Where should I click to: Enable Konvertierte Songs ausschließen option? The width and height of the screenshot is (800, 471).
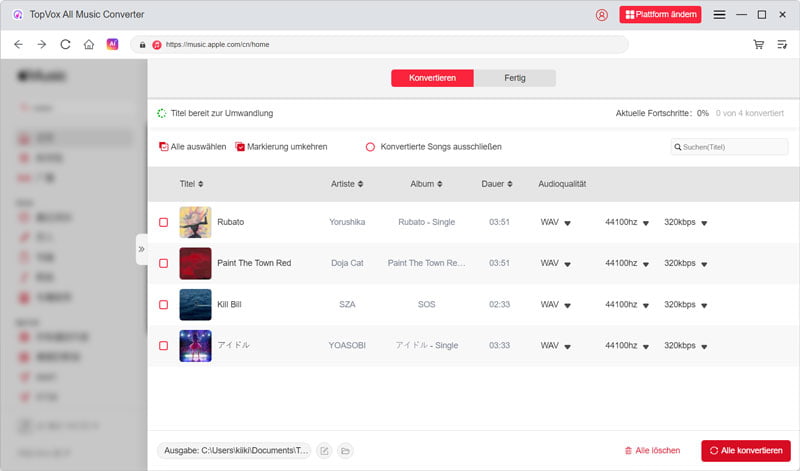[x=370, y=147]
